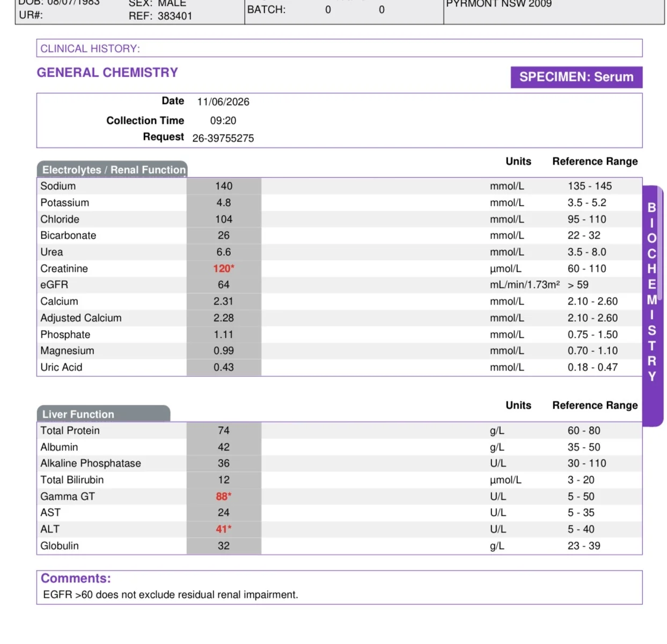Select ALT reference range 5 - 40
This screenshot has width=667, height=644.
581,529
